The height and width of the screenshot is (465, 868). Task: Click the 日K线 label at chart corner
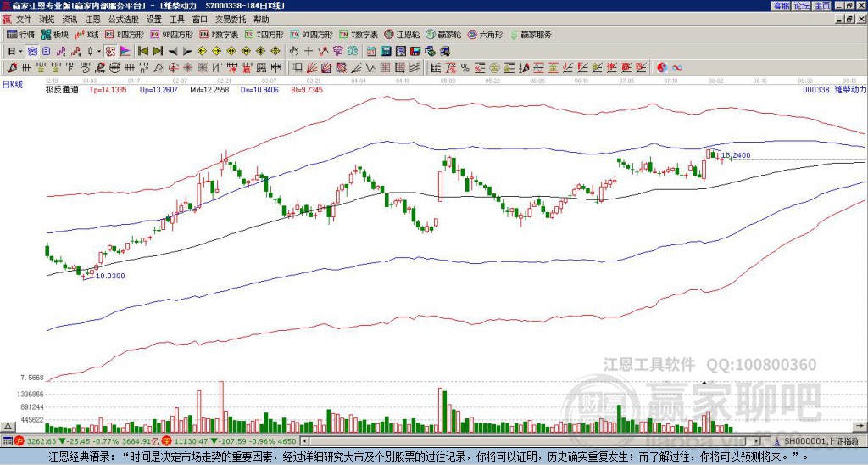point(13,84)
